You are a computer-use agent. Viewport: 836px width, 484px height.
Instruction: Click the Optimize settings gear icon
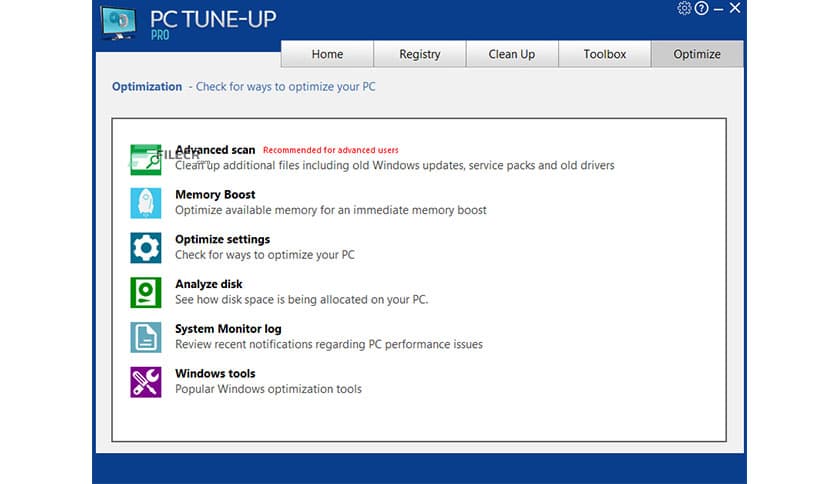point(146,248)
